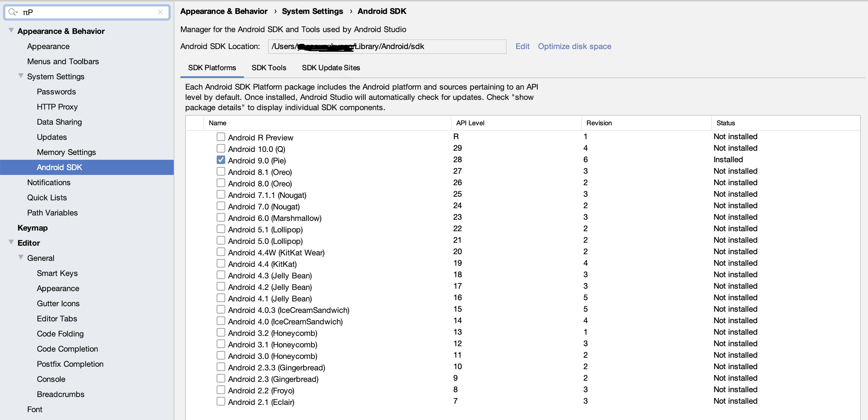Screen dimensions: 868x420
Task: Click the Android SDK Location field
Action: 387,47
